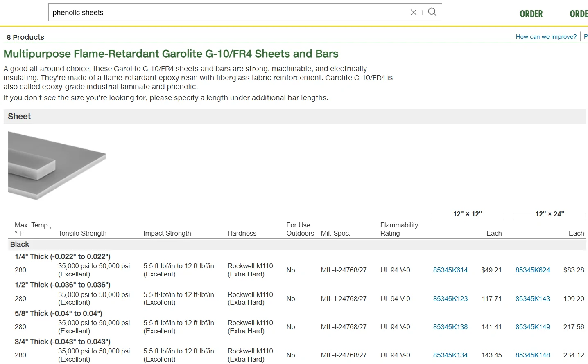Image resolution: width=588 pixels, height=364 pixels.
Task: Click the 8 Products count text
Action: (x=25, y=37)
